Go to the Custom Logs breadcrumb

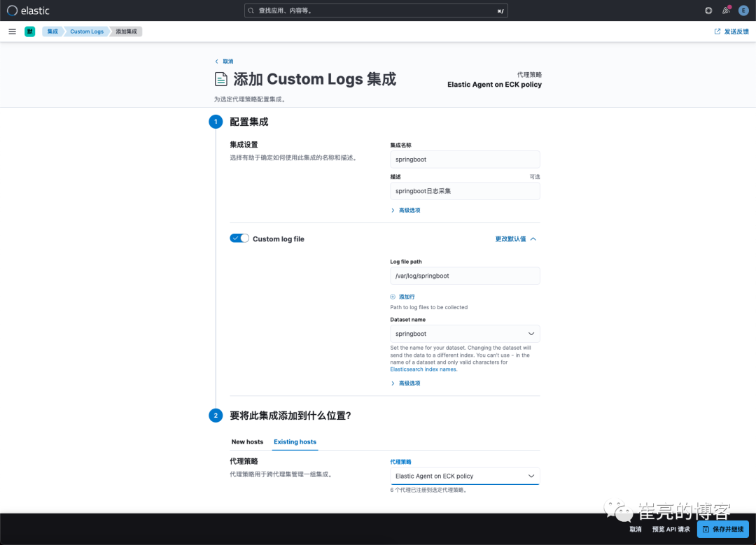coord(87,31)
